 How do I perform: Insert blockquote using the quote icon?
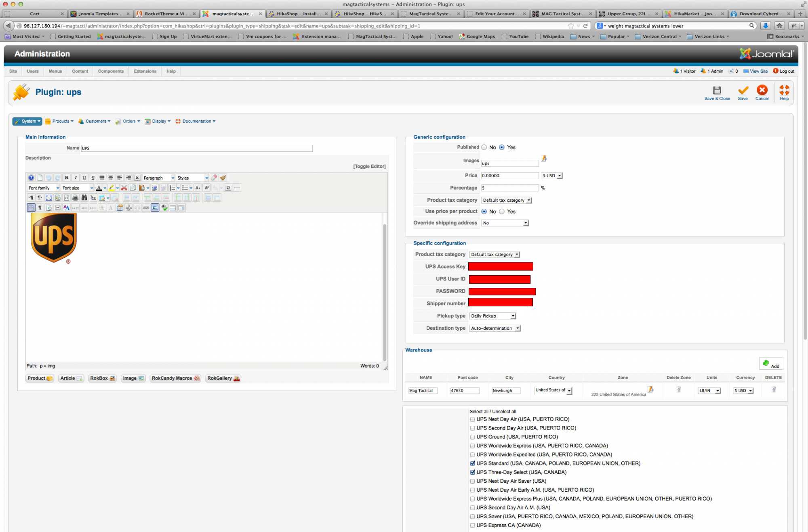tap(137, 178)
